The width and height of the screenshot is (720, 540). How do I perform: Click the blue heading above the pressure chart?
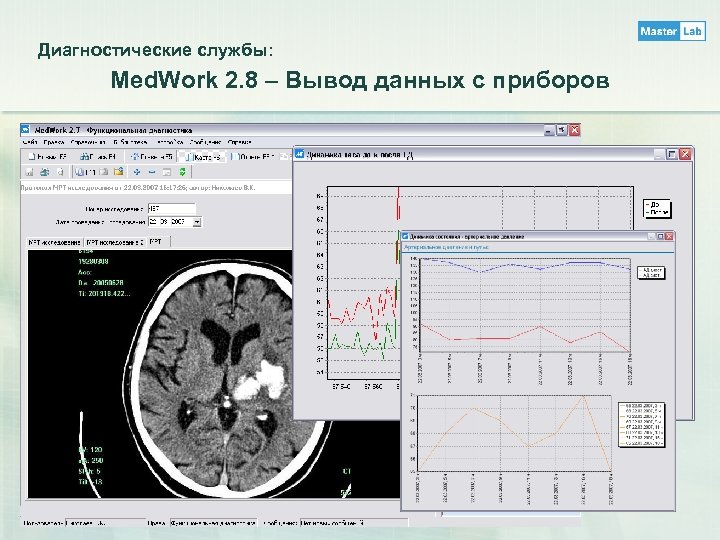tap(446, 247)
